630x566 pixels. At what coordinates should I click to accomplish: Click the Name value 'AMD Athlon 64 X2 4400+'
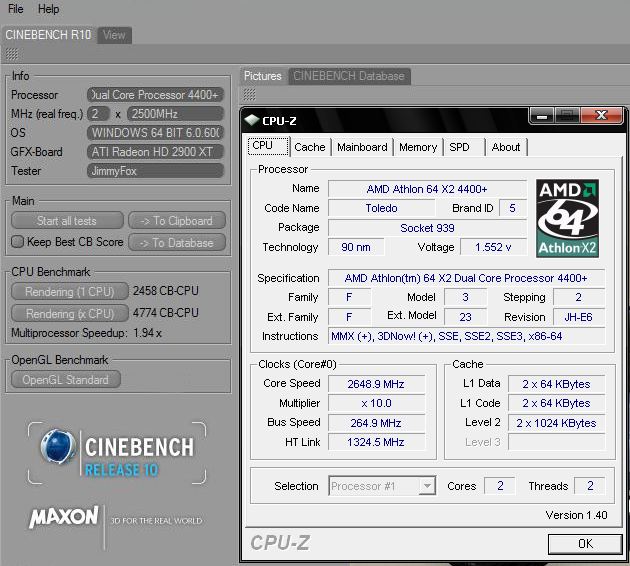[x=427, y=189]
